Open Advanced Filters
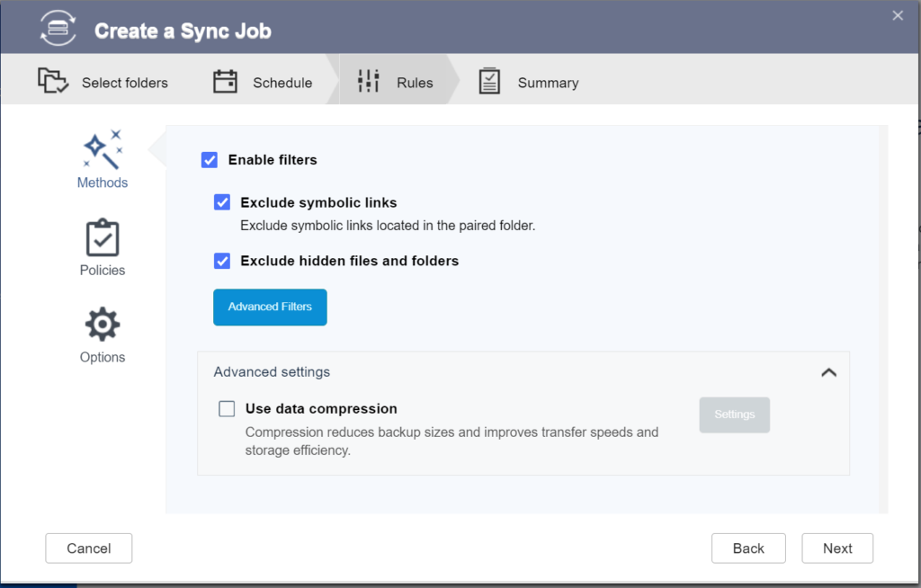This screenshot has height=588, width=921. (x=270, y=307)
